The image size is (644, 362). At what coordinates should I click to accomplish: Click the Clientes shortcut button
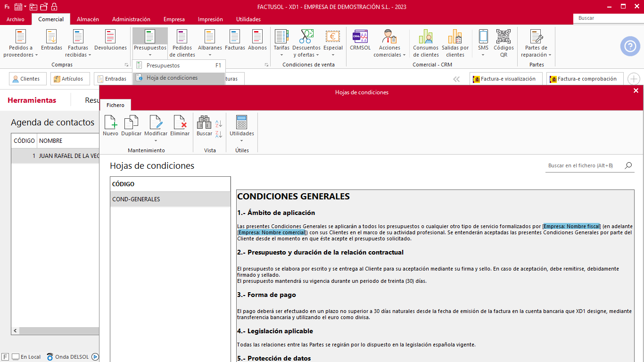pyautogui.click(x=28, y=79)
